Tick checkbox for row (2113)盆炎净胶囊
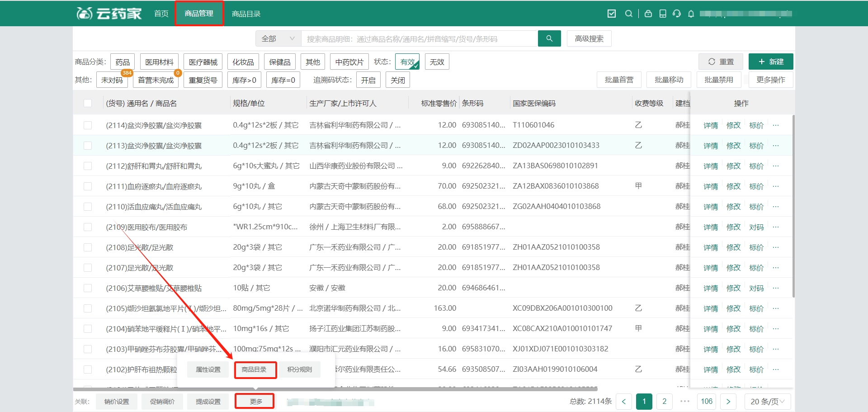This screenshot has height=412, width=868. [x=88, y=146]
